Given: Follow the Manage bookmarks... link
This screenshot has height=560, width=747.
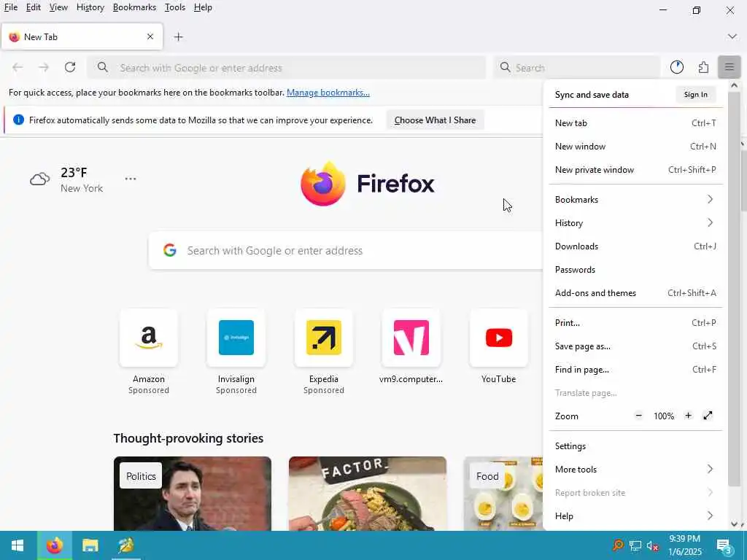Looking at the screenshot, I should coord(328,93).
